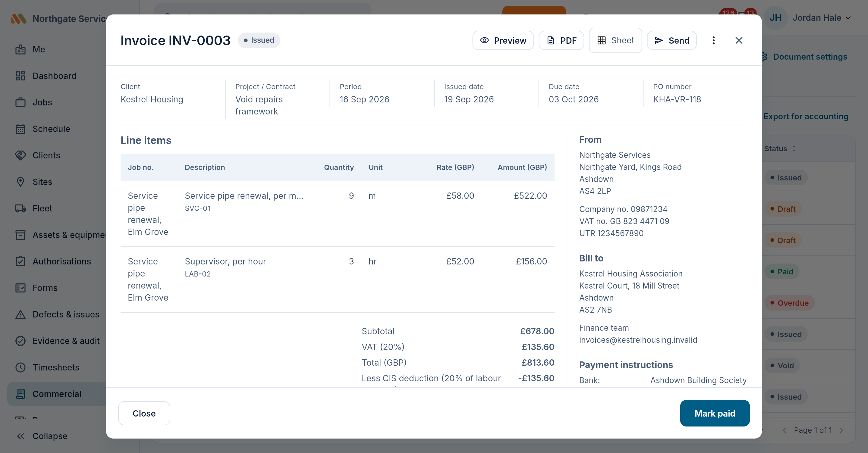The image size is (868, 453).
Task: Click the LAB-02 line item code
Action: click(x=198, y=274)
